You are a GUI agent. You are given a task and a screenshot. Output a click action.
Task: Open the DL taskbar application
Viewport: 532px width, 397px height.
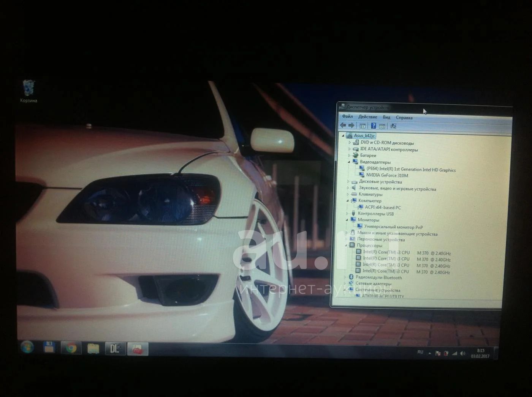pos(115,348)
